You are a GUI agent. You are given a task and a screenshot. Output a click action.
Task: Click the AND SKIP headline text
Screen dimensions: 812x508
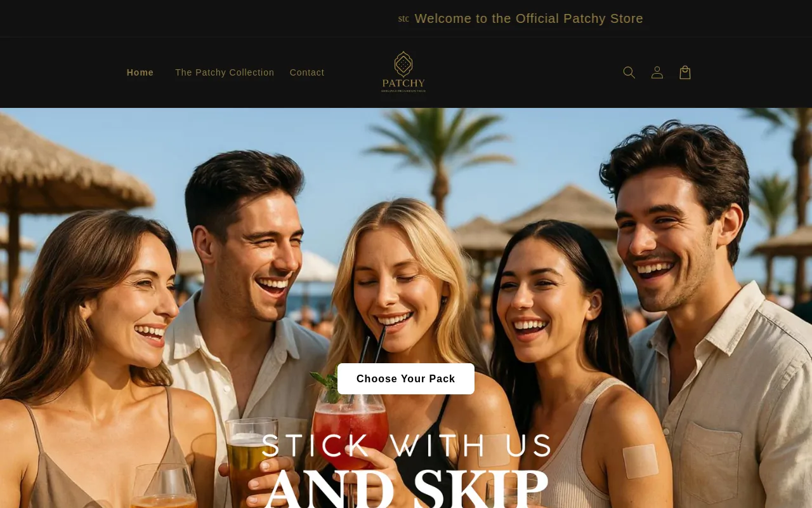(406, 489)
